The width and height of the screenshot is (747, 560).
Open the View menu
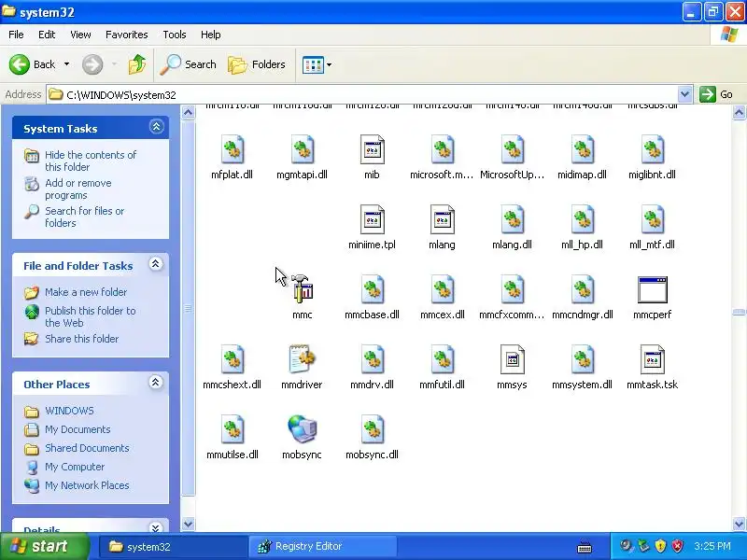80,35
